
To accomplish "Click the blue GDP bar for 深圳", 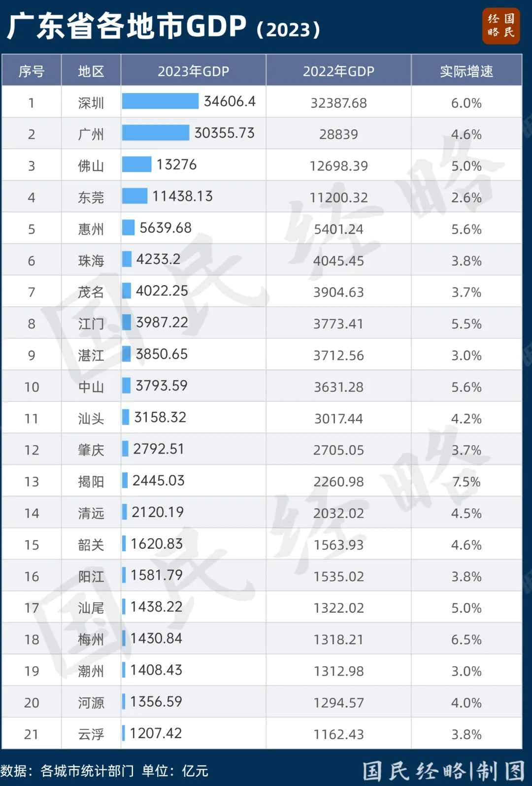I will click(x=160, y=101).
